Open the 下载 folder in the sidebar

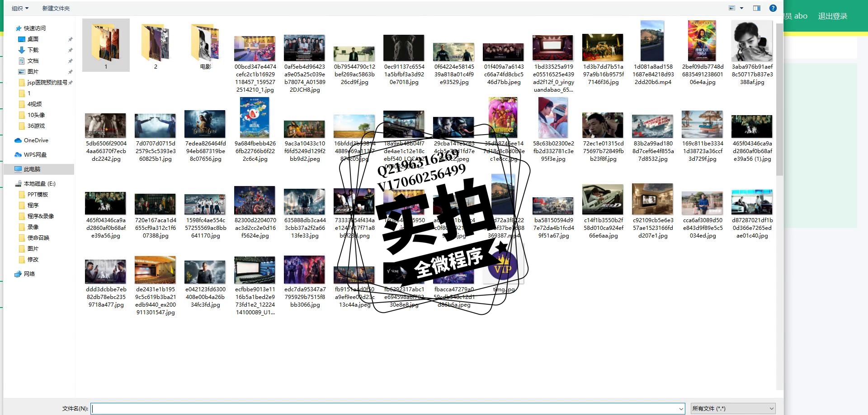pos(33,50)
